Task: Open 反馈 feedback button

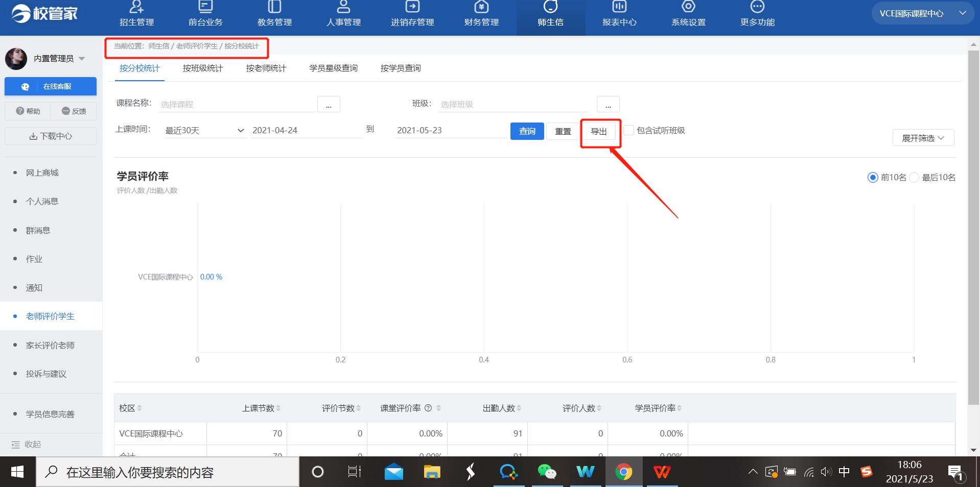Action: point(74,111)
